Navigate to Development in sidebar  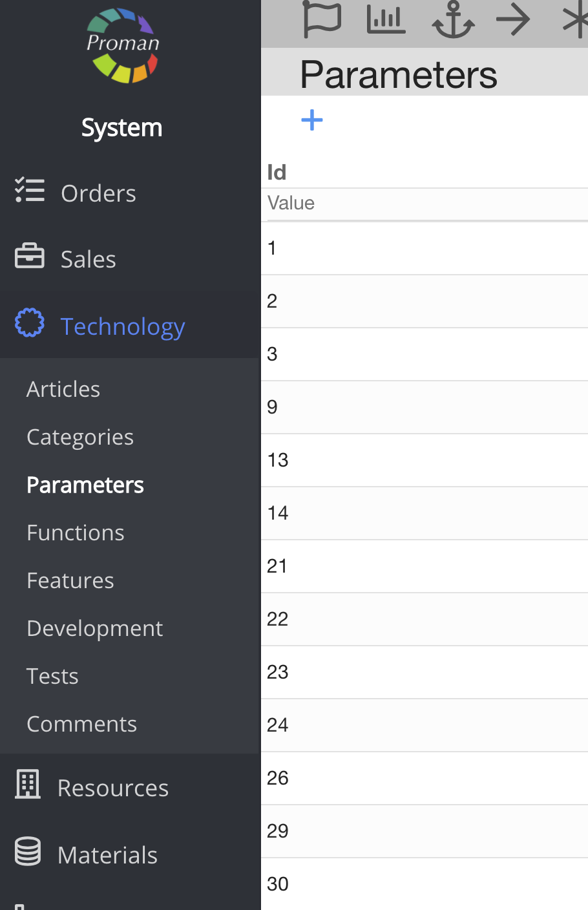click(x=95, y=628)
